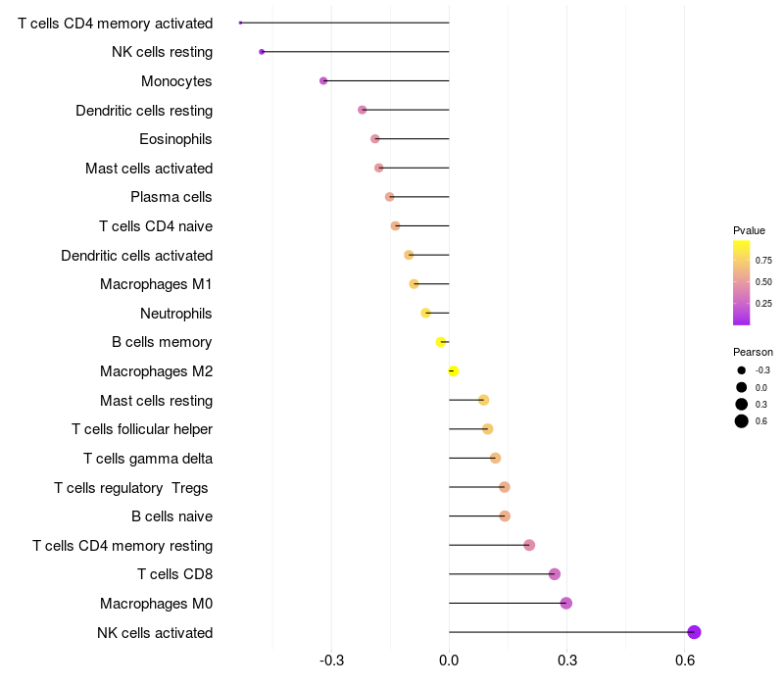Click the Plasma cells axis label

pyautogui.click(x=171, y=197)
